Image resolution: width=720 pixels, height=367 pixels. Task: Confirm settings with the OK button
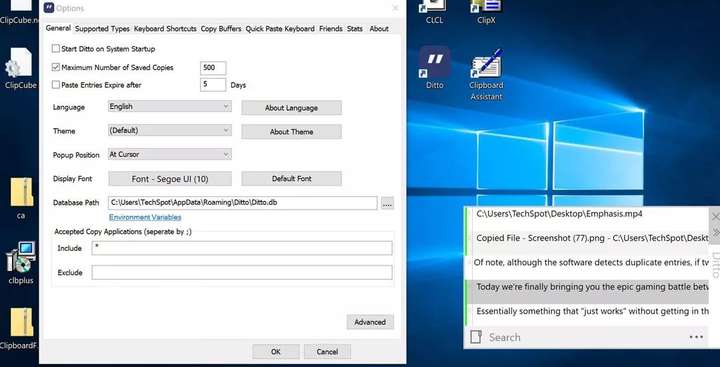tap(276, 352)
